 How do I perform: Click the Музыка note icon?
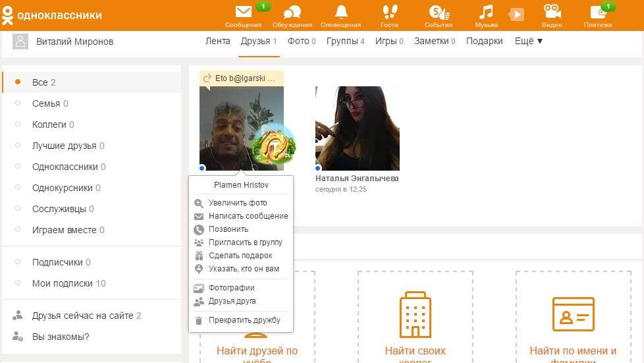pos(486,13)
